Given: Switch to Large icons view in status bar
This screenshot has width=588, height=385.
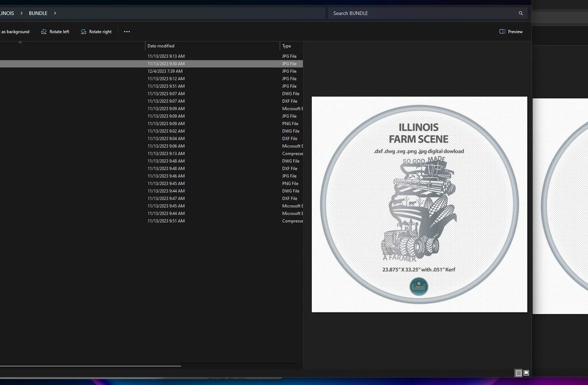Looking at the screenshot, I should (x=526, y=373).
